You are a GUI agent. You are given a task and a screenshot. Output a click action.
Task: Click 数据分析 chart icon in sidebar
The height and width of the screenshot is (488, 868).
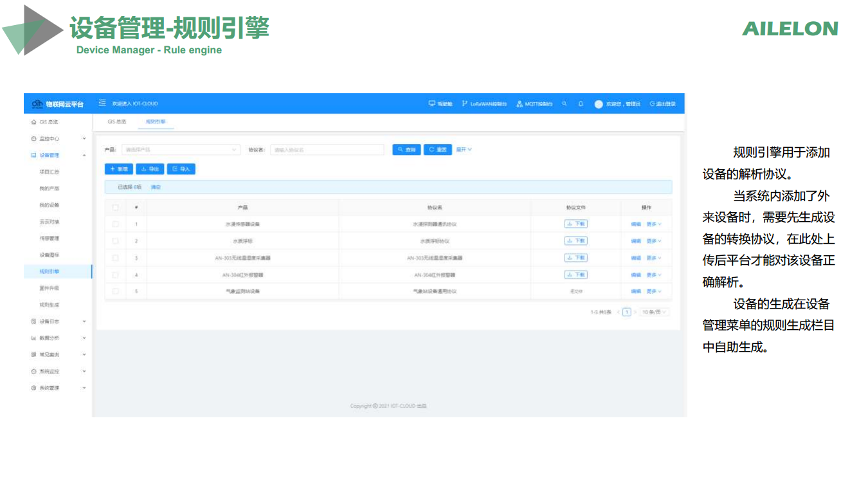coord(34,338)
